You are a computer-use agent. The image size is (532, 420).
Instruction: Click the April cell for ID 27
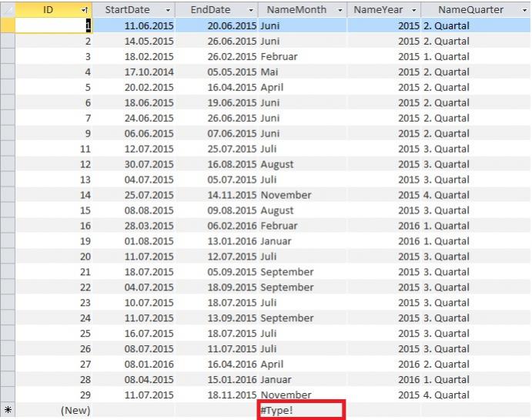(x=303, y=365)
